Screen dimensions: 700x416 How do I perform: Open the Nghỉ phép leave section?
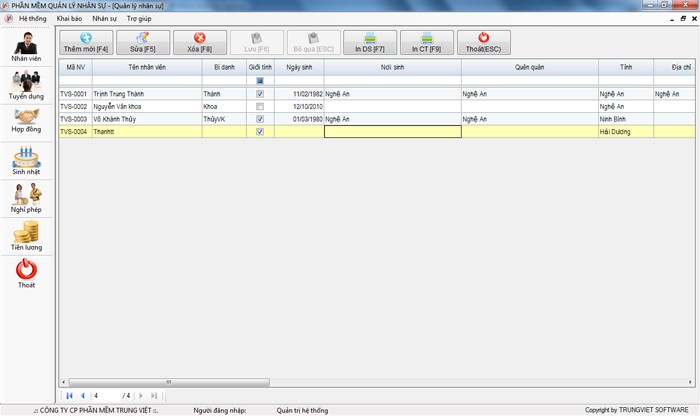(27, 198)
